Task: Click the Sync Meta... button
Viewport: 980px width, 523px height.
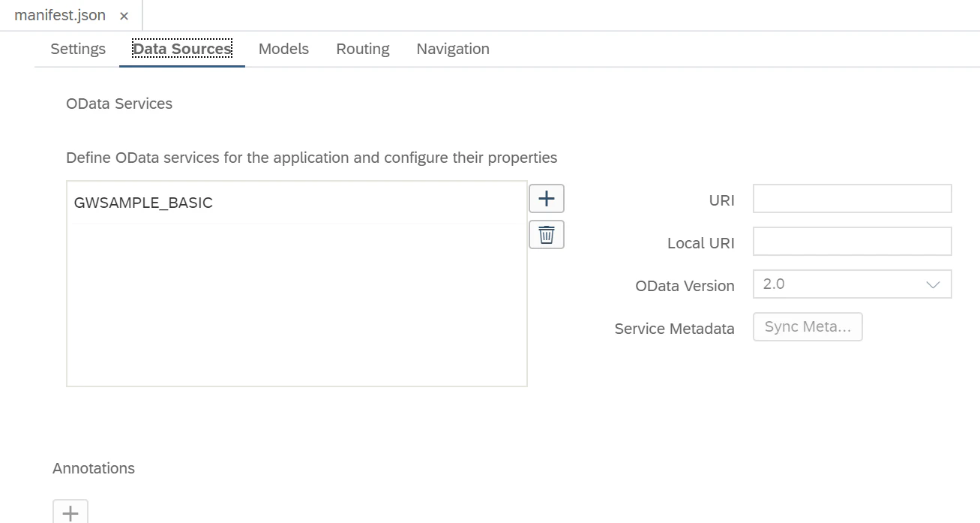Action: coord(808,327)
